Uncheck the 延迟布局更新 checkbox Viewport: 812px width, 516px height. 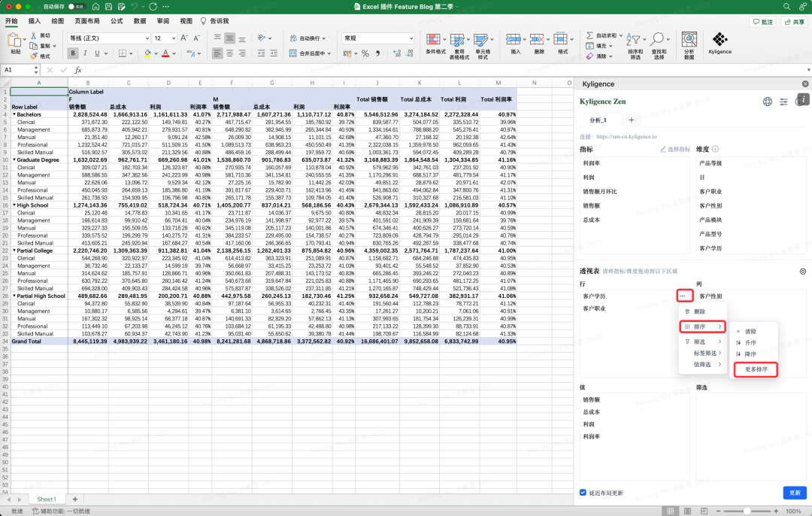[x=583, y=493]
